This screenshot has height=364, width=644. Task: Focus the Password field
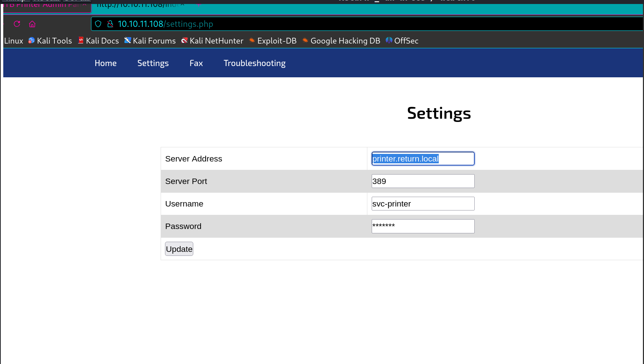(x=423, y=226)
